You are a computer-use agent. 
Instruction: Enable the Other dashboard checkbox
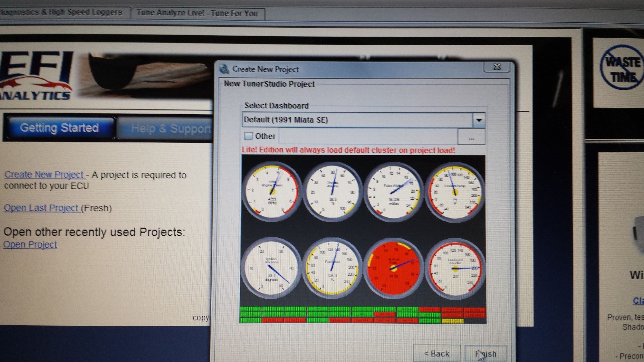[248, 136]
